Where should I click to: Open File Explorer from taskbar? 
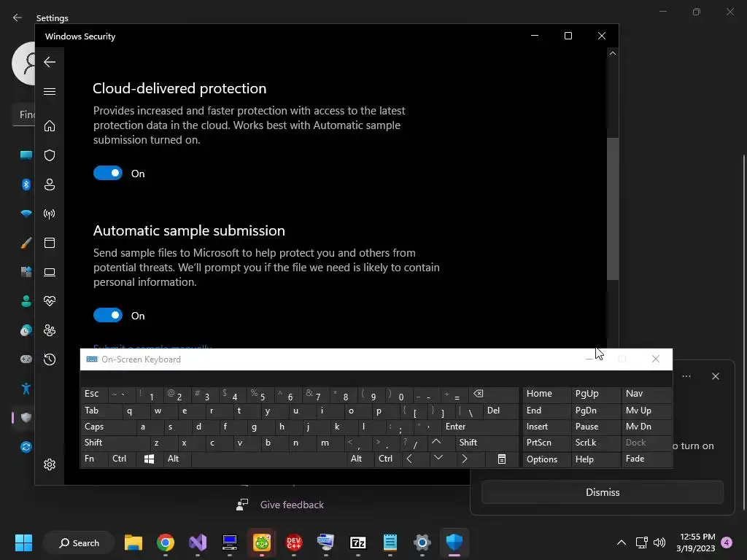click(x=133, y=542)
